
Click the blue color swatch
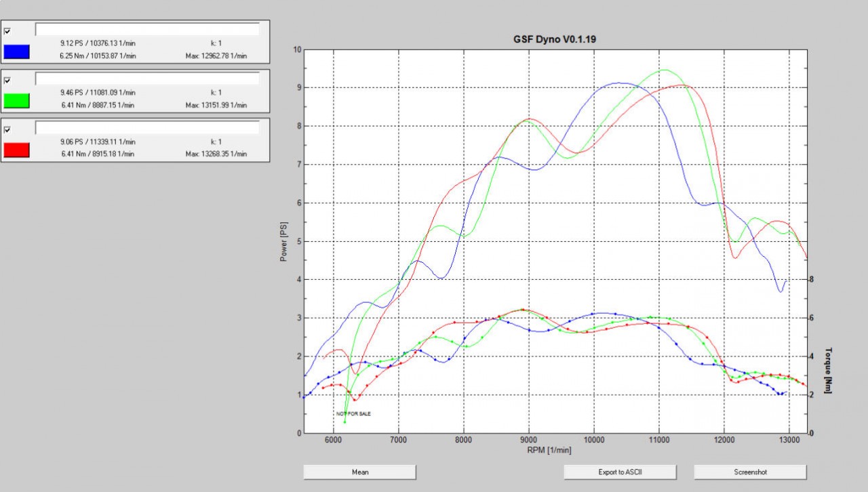click(16, 52)
